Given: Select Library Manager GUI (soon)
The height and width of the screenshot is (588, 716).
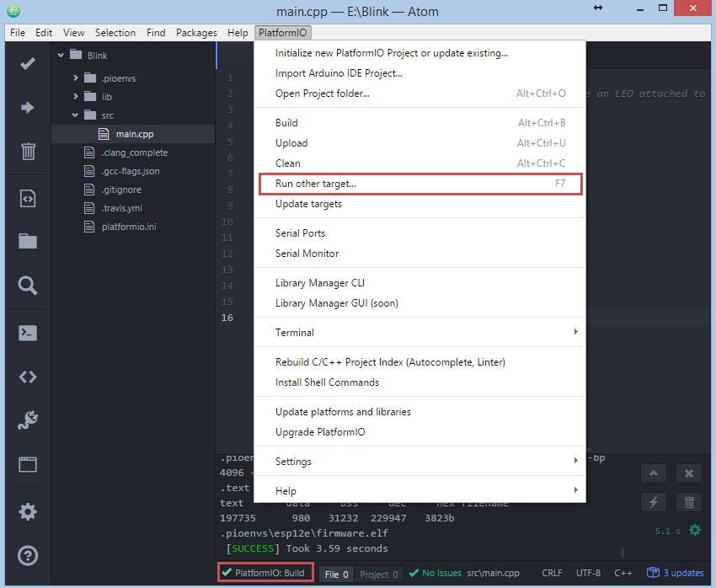Looking at the screenshot, I should (x=419, y=303).
